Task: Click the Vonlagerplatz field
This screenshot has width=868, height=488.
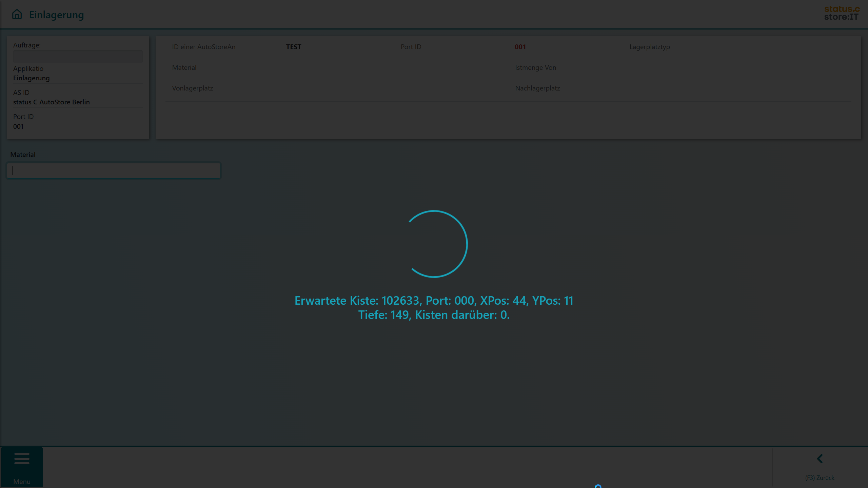Action: [x=192, y=88]
